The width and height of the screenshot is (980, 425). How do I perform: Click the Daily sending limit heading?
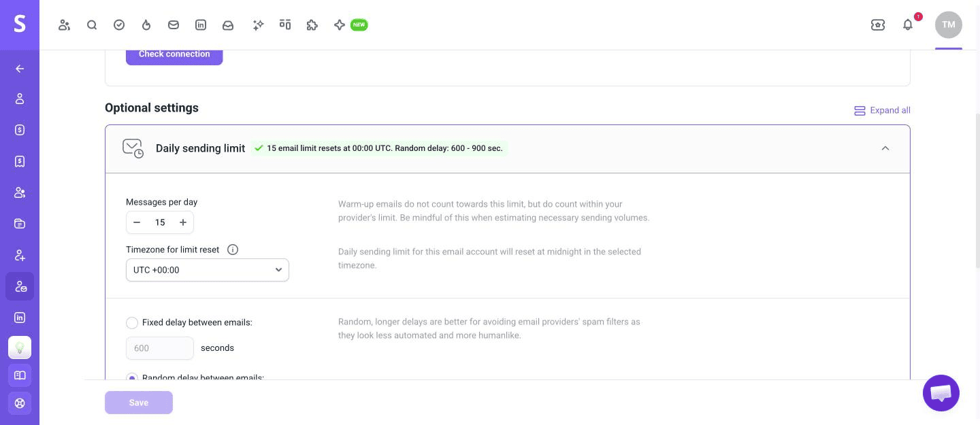tap(200, 148)
